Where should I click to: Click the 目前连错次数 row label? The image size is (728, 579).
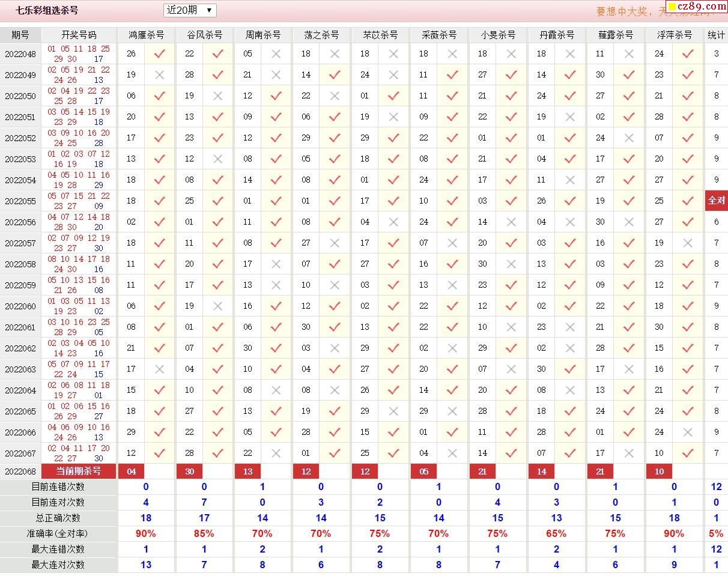[x=58, y=487]
